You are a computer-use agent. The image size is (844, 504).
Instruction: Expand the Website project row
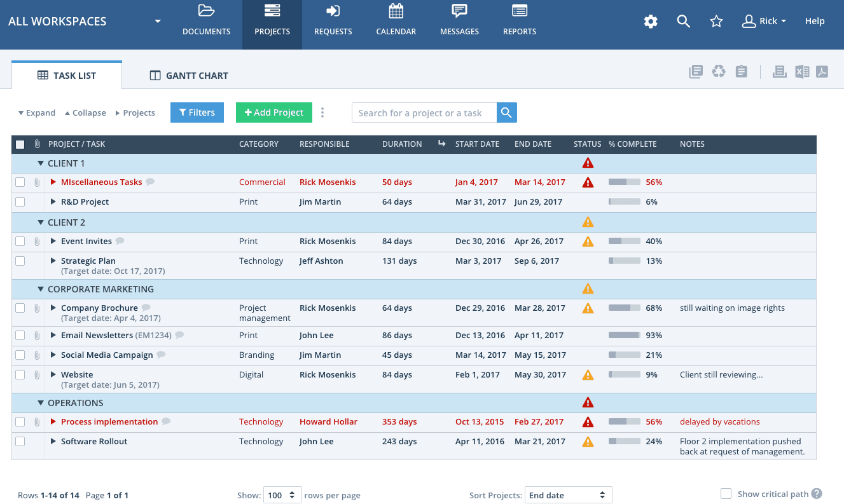53,375
